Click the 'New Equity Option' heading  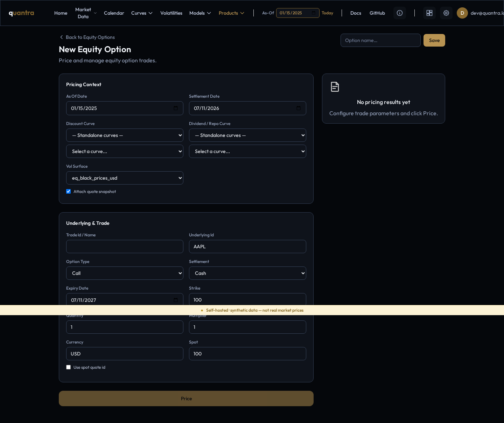[95, 49]
